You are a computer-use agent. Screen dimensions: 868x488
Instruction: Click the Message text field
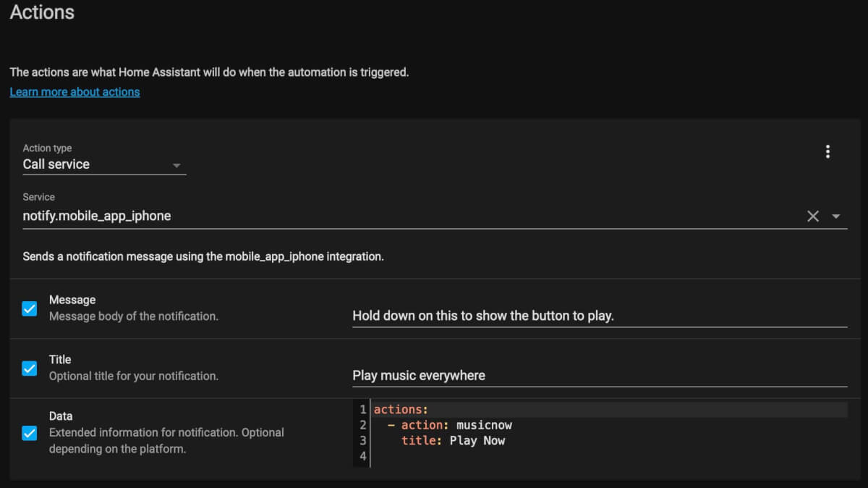599,316
